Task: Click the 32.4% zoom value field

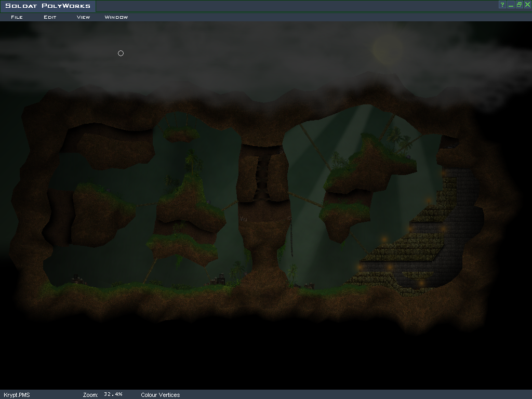Action: point(113,394)
